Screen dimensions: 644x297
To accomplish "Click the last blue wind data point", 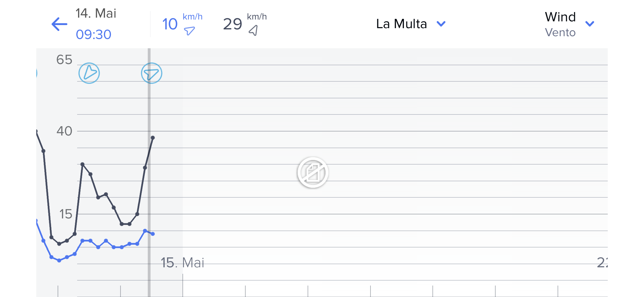I will coord(153,234).
